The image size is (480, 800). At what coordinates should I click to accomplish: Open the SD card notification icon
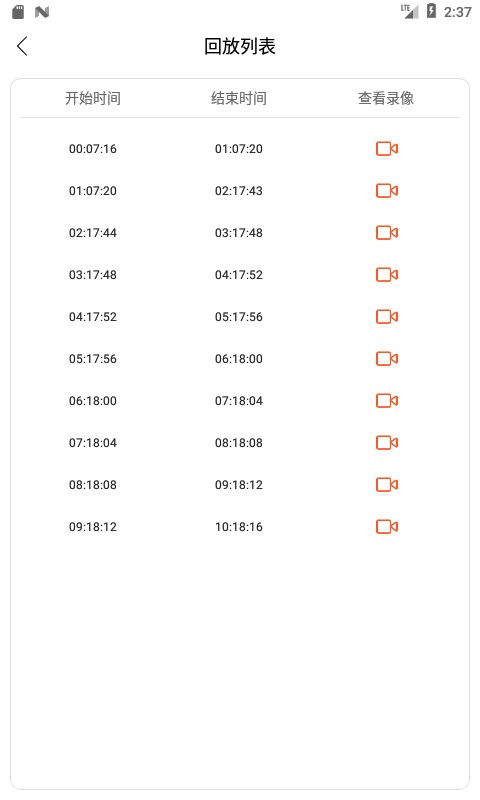(18, 12)
